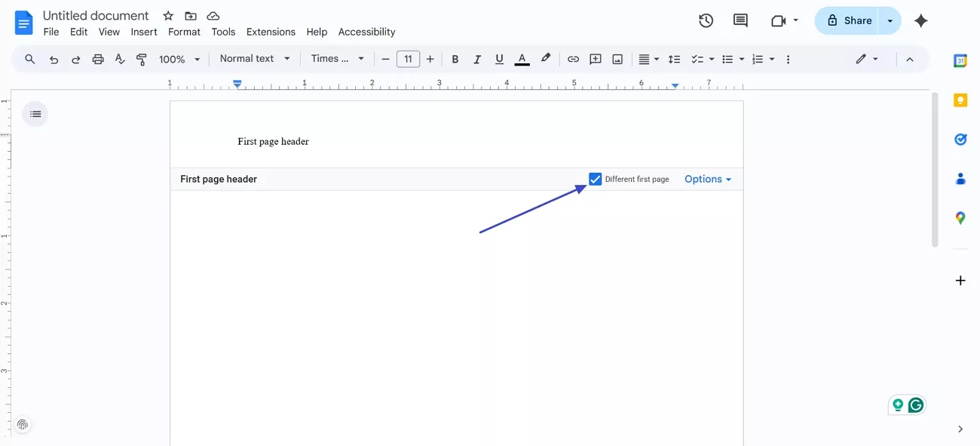Screen dimensions: 980x446
Task: Open Google Calendar from the side panel
Action: 960,60
